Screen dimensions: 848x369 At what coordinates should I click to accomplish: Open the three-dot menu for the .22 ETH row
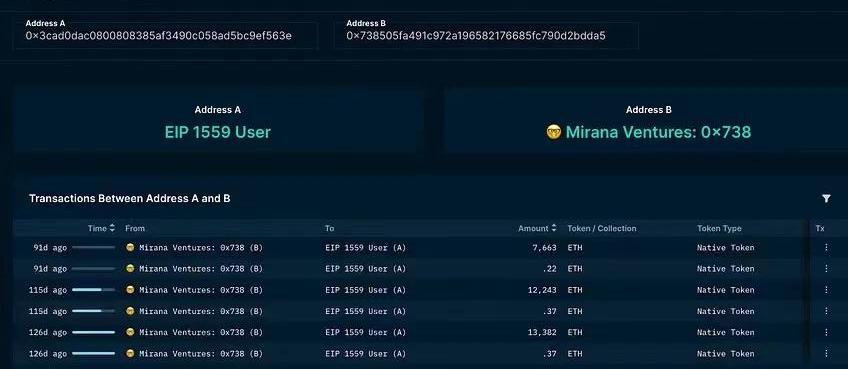tap(826, 268)
